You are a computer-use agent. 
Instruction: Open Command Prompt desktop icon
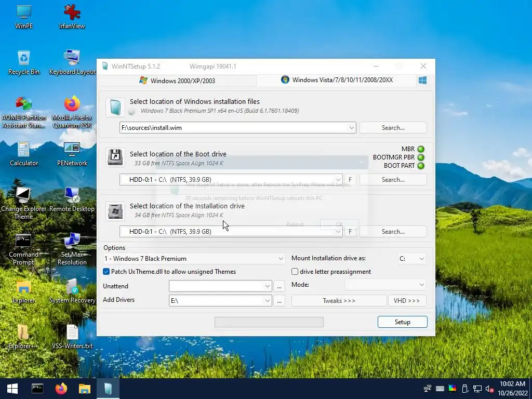click(24, 249)
